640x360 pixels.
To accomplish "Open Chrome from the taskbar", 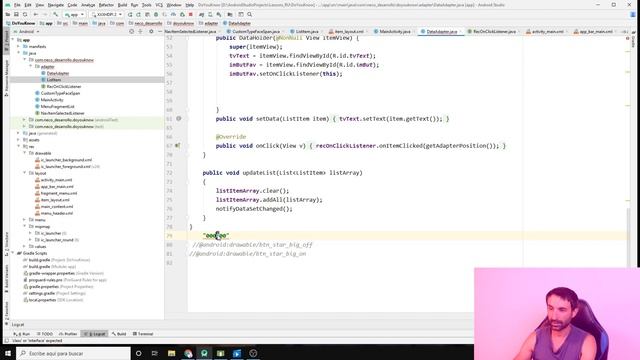I will click(188, 353).
